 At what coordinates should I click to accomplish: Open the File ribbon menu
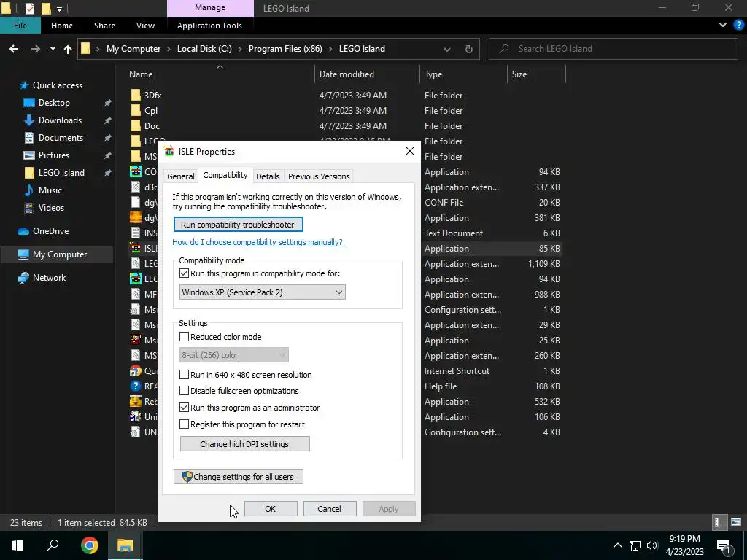(20, 26)
